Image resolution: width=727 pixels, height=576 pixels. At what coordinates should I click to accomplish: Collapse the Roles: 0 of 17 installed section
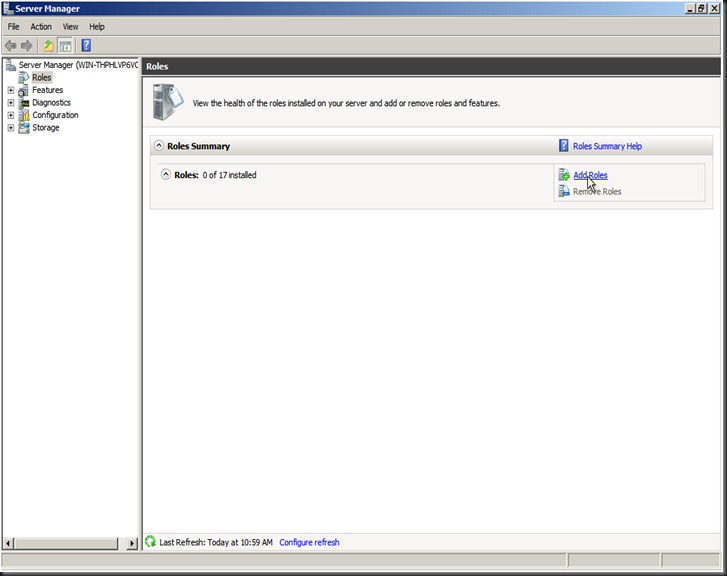tap(166, 174)
